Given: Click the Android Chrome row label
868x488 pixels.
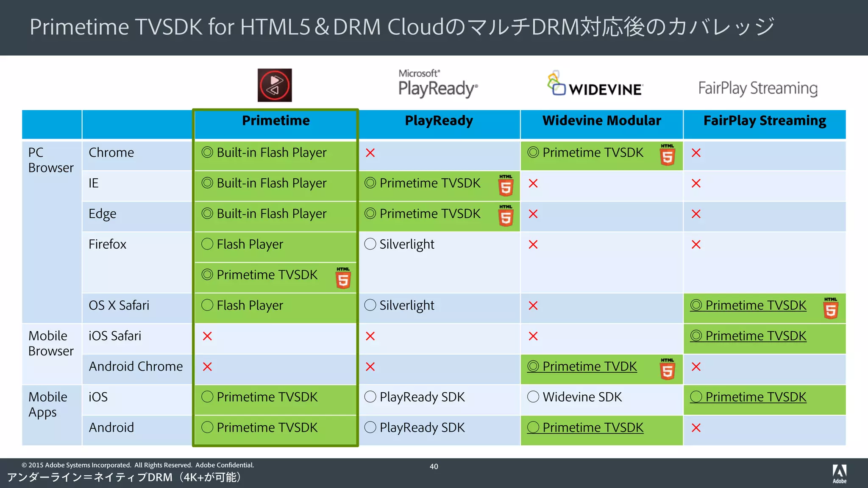Looking at the screenshot, I should pos(136,366).
